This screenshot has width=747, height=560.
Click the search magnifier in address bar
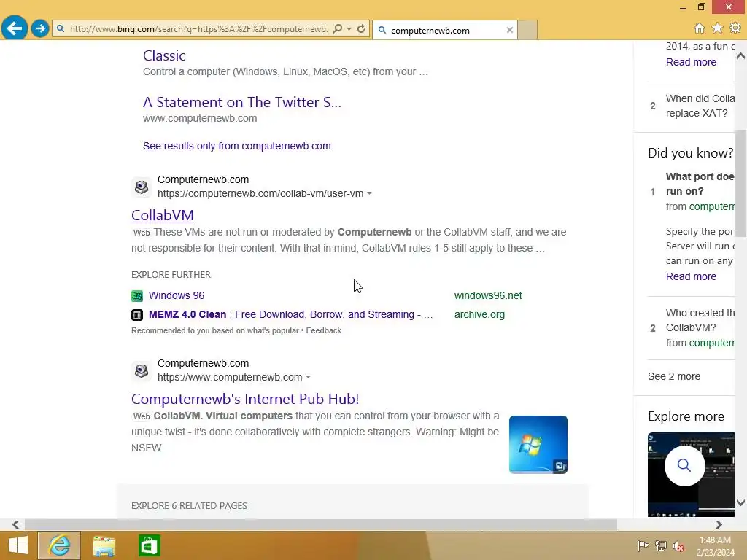338,28
